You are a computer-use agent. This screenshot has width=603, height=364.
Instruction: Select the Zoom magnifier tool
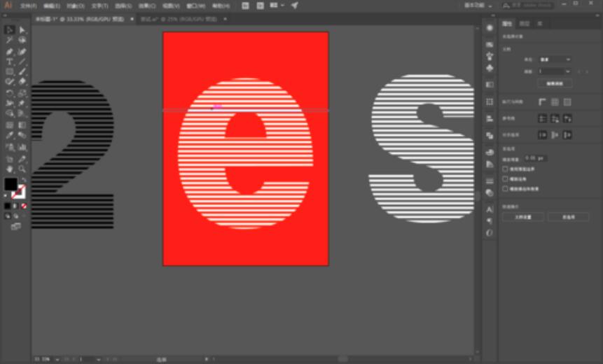coord(22,169)
